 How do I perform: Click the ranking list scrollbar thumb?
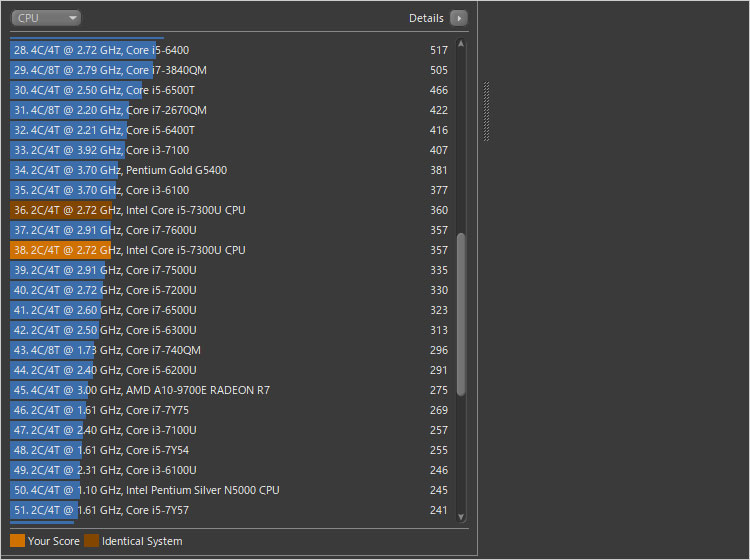click(461, 314)
